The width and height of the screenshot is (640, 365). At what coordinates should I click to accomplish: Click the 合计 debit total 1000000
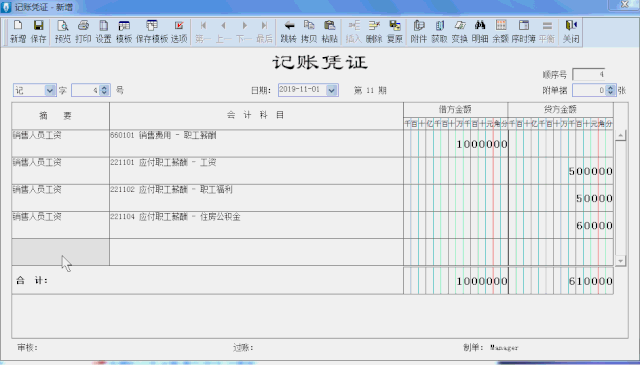482,281
